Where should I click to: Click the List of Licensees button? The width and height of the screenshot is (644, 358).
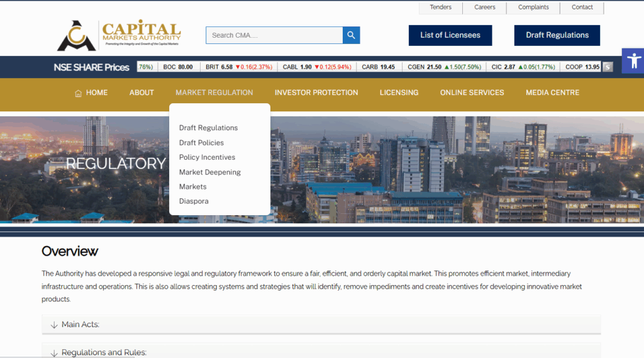[450, 35]
